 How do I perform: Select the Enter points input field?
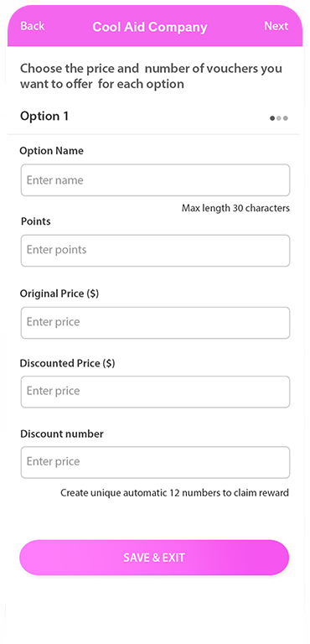(155, 250)
